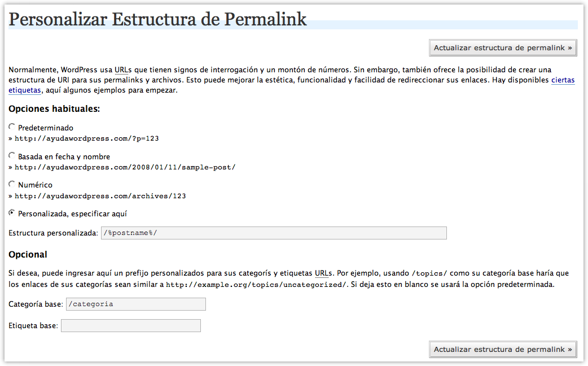The height and width of the screenshot is (366, 588).
Task: Click the sample-post example URL text
Action: (x=125, y=167)
